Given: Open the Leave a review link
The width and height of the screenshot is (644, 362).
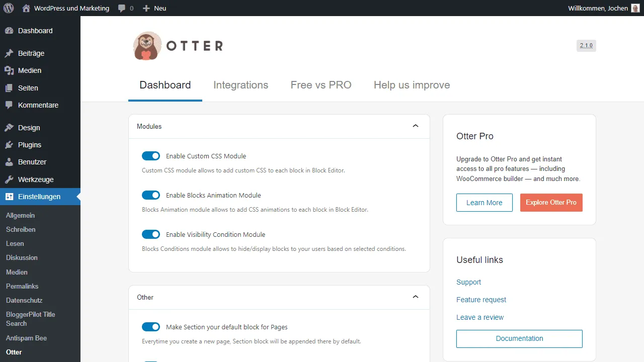Looking at the screenshot, I should [x=480, y=317].
